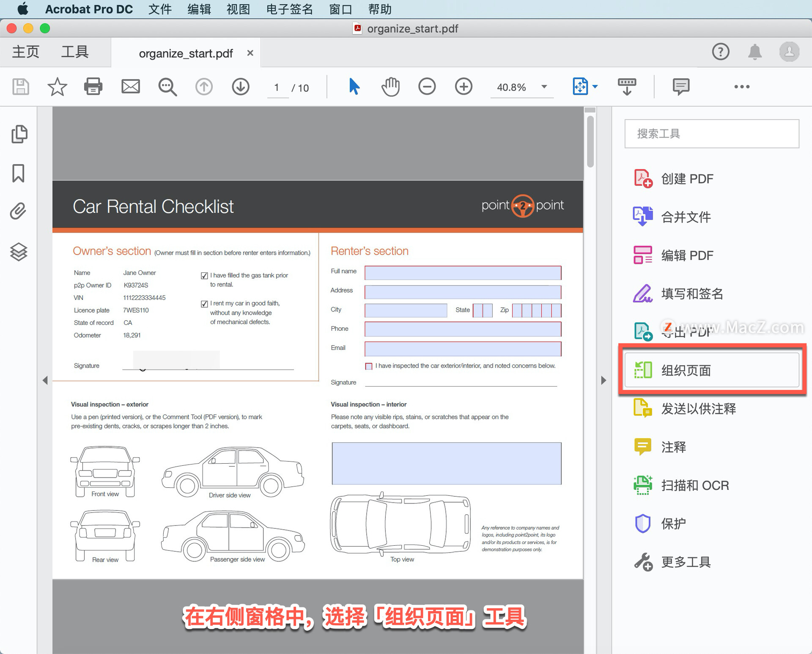Switch to the 工具 tab

(75, 52)
